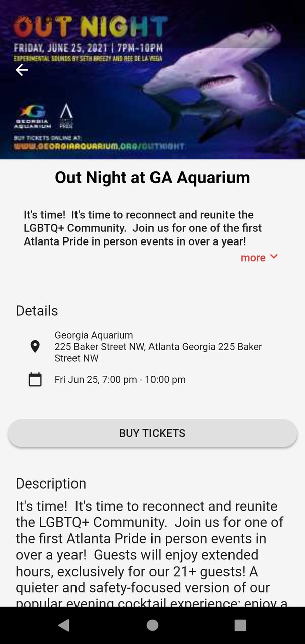Tap the Atlanta Pride logo in the banner
Screen dimensions: 305x644
pyautogui.click(x=67, y=116)
